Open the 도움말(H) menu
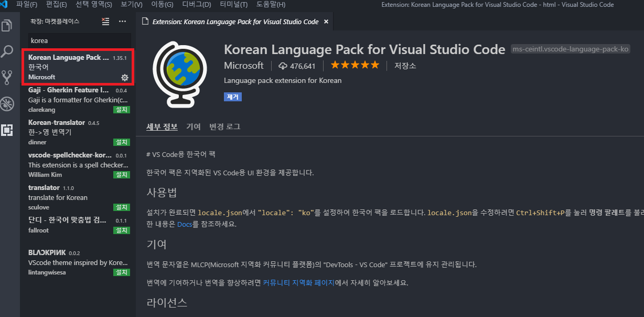Image resolution: width=644 pixels, height=317 pixels. pos(271,5)
